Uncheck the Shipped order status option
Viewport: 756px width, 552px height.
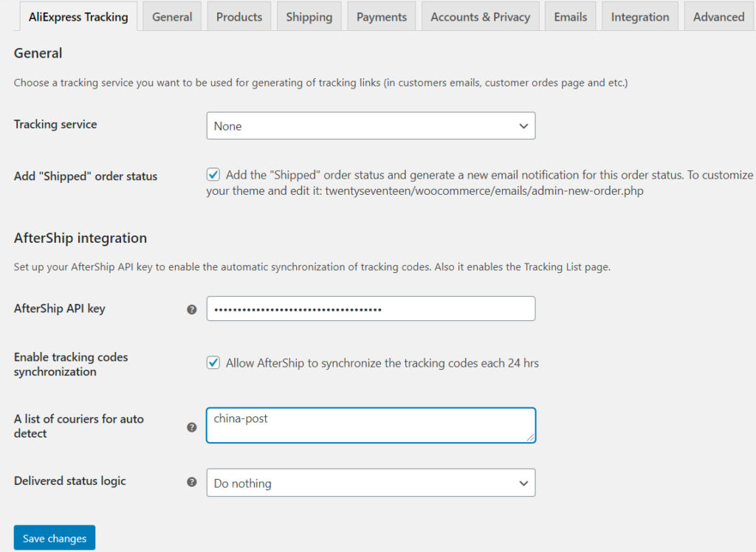[x=213, y=174]
